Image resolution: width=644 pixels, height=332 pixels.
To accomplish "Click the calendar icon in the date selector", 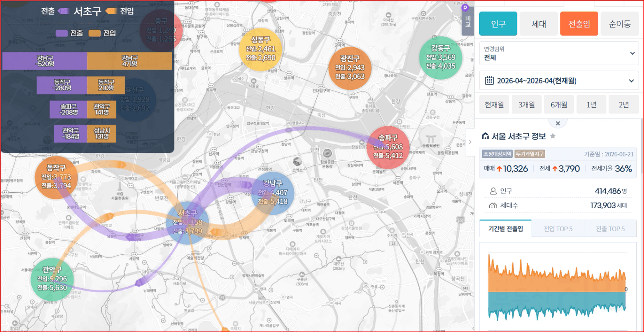I will [x=489, y=80].
